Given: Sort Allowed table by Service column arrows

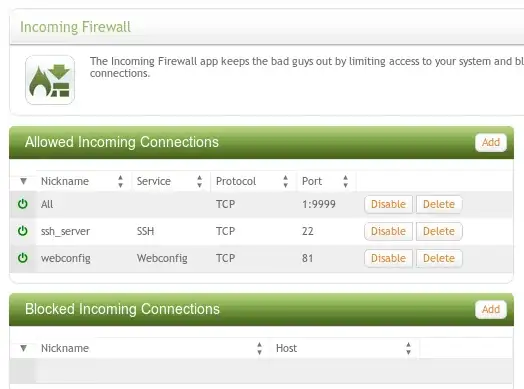Looking at the screenshot, I should 200,181.
